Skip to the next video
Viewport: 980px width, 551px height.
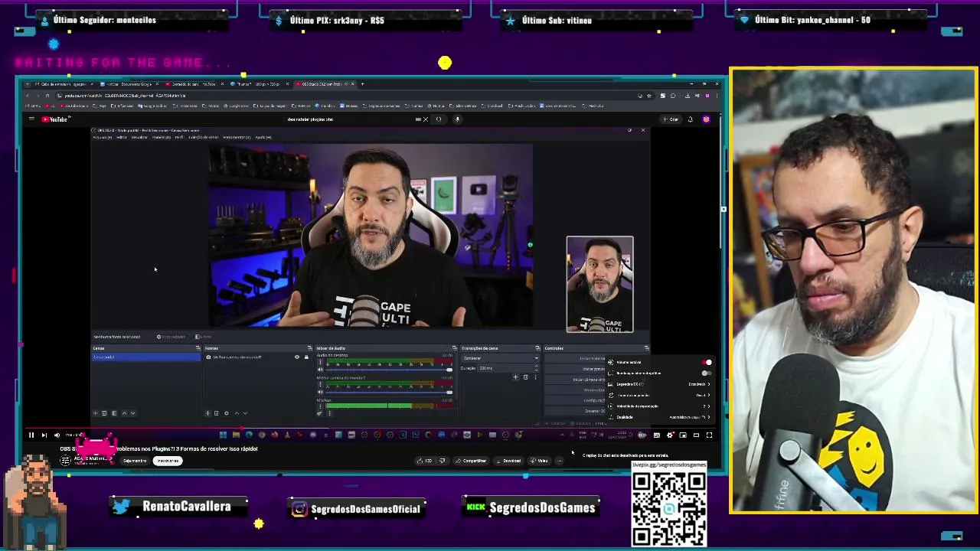click(x=44, y=435)
